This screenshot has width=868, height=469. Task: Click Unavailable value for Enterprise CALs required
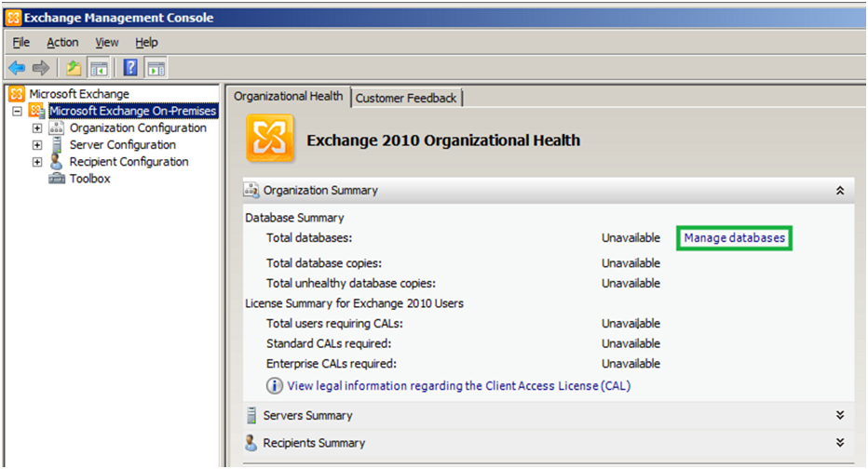point(631,363)
